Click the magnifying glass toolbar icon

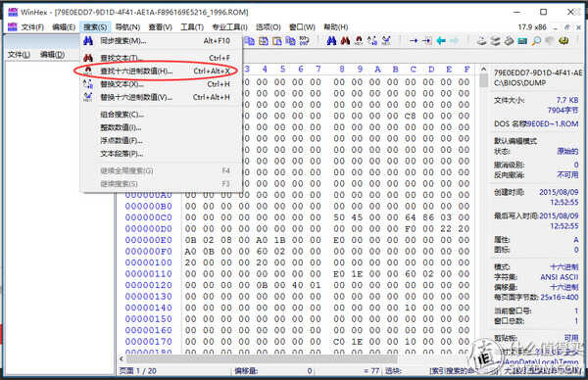(x=536, y=41)
